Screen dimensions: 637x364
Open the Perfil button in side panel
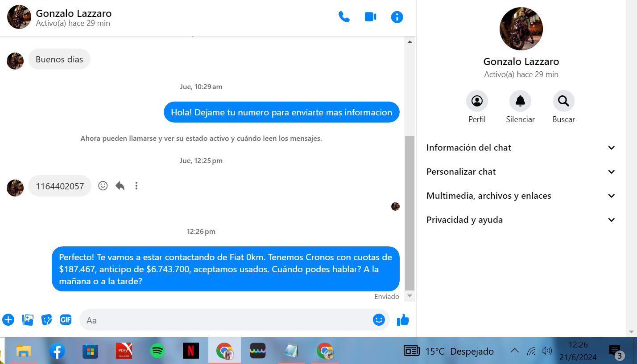click(477, 101)
